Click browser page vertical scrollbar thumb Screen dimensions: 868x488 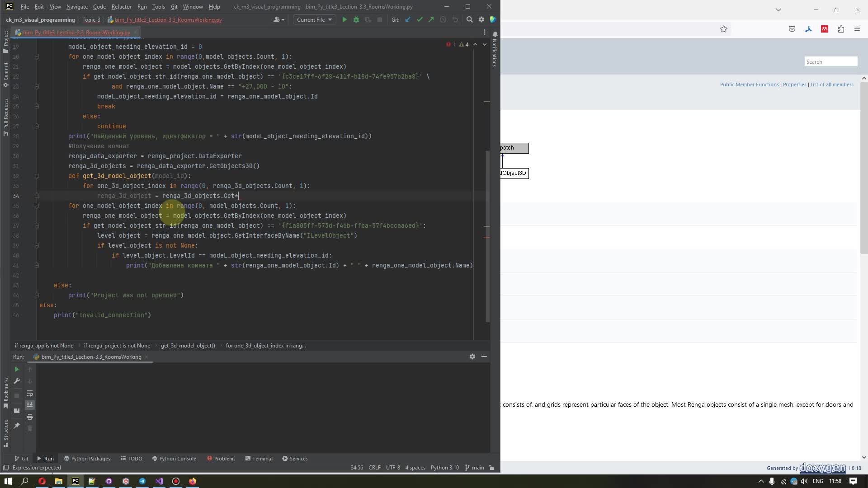(x=864, y=168)
